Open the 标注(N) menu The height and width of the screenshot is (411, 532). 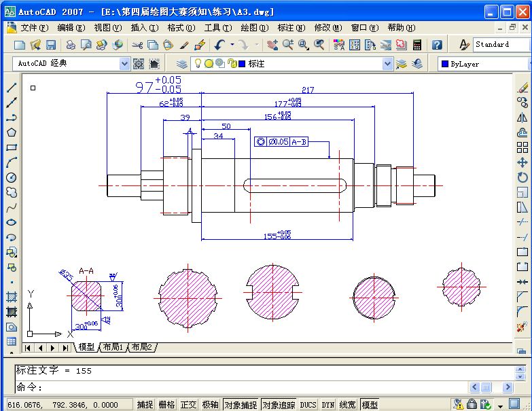click(x=291, y=27)
